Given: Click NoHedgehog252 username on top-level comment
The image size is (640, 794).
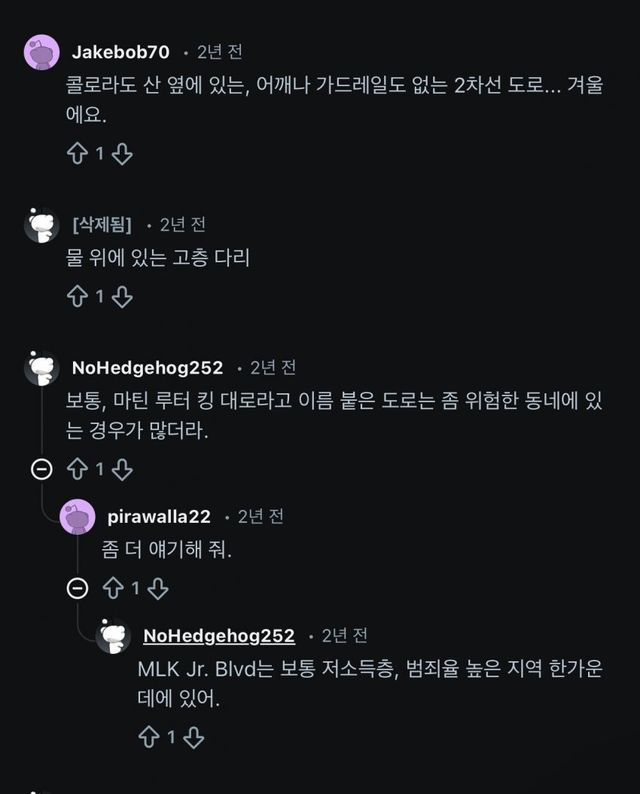Looking at the screenshot, I should pyautogui.click(x=147, y=368).
